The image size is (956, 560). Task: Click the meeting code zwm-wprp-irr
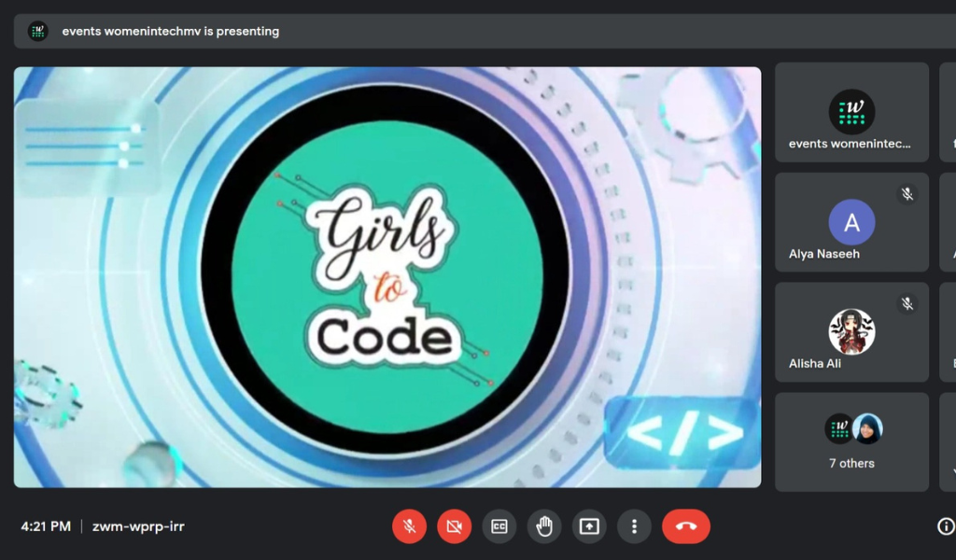[x=138, y=526]
